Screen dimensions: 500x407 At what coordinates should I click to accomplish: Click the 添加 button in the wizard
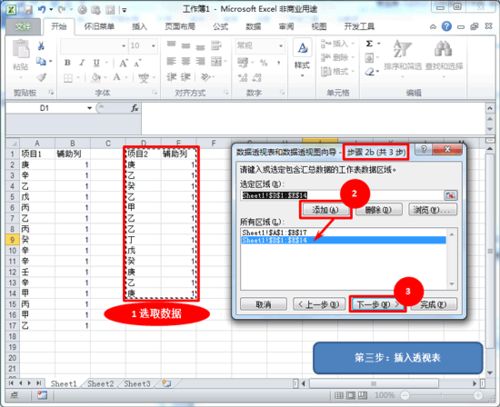pyautogui.click(x=325, y=210)
